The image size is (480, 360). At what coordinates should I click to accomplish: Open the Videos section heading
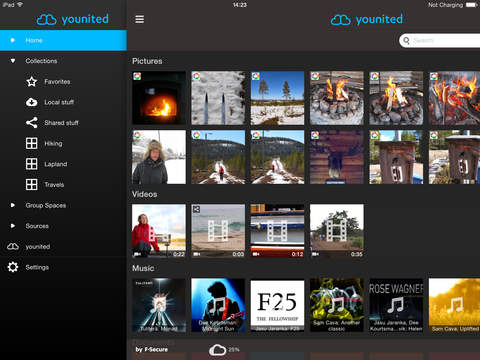(x=144, y=194)
